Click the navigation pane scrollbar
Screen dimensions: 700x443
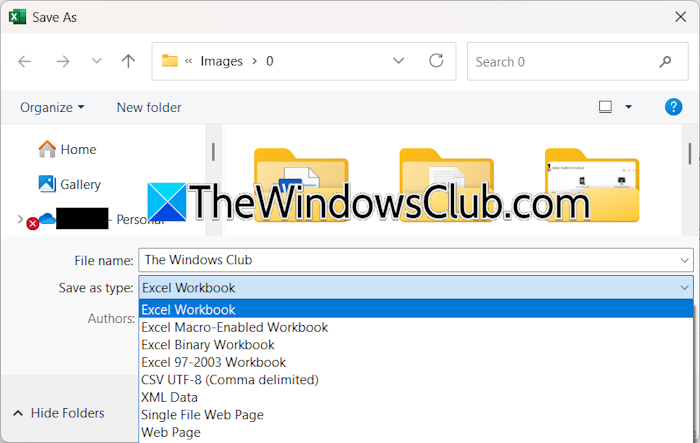coord(213,152)
